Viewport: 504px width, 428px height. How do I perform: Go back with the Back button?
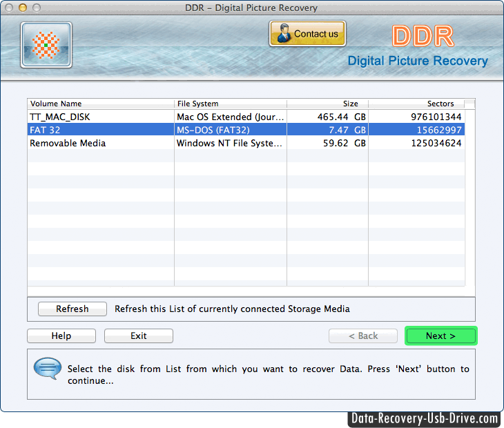point(363,335)
